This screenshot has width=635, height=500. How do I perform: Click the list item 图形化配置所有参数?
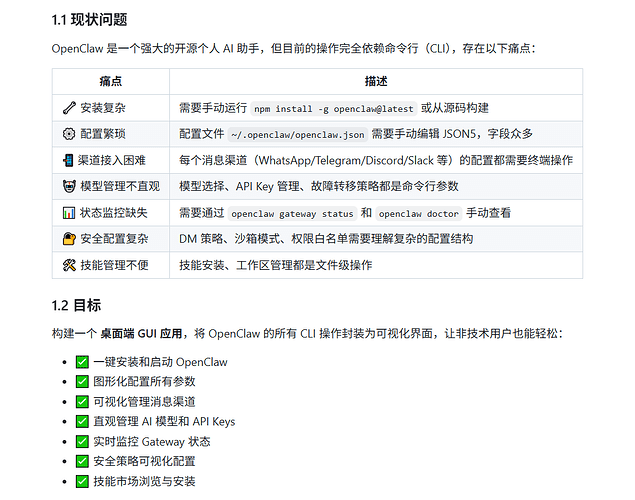pos(145,381)
